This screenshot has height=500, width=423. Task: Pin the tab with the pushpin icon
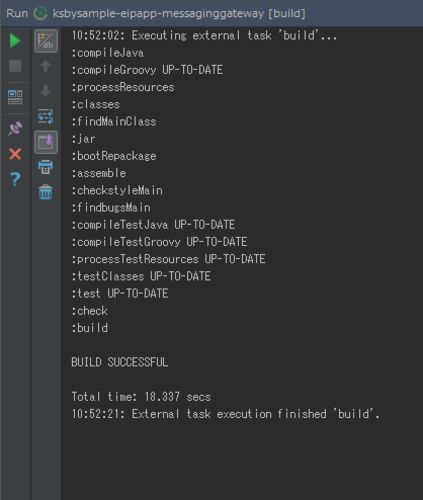[15, 128]
